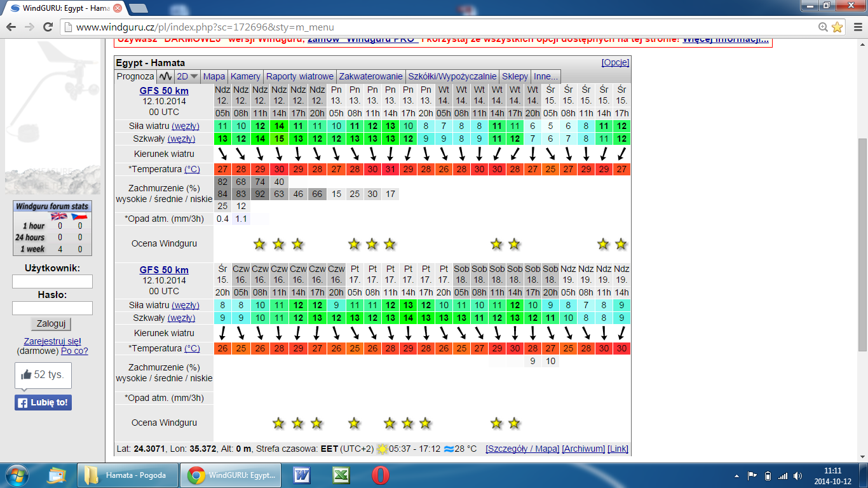
Task: Launch Opera browser from the taskbar
Action: click(x=381, y=475)
